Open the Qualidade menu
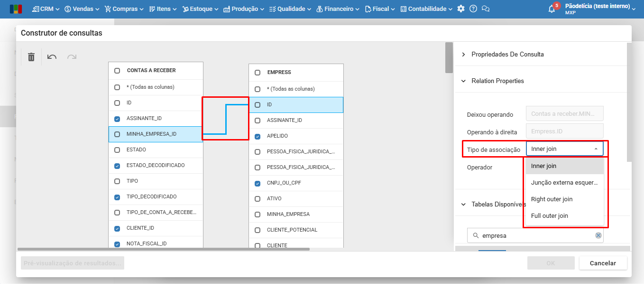This screenshot has height=299, width=644. [x=290, y=9]
